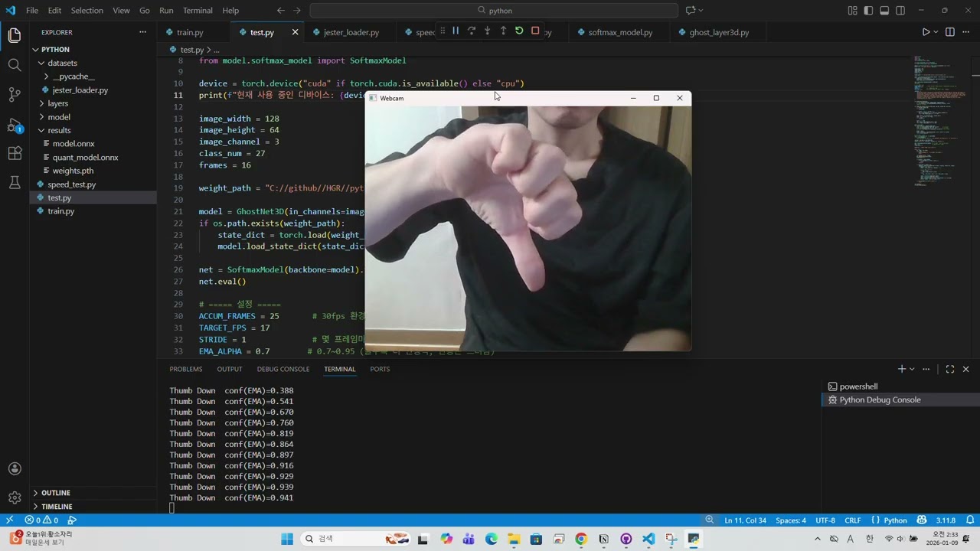Open the Search view in activity bar

coord(15,65)
